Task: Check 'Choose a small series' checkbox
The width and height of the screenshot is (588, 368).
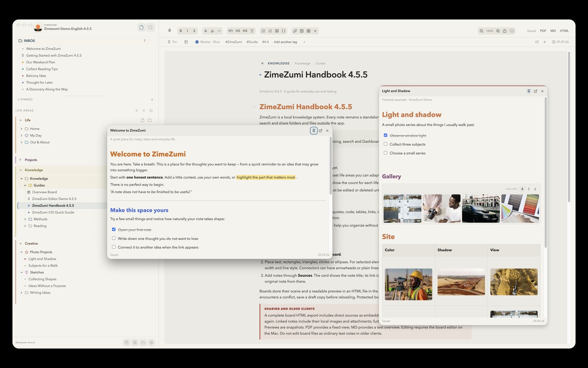Action: [385, 153]
